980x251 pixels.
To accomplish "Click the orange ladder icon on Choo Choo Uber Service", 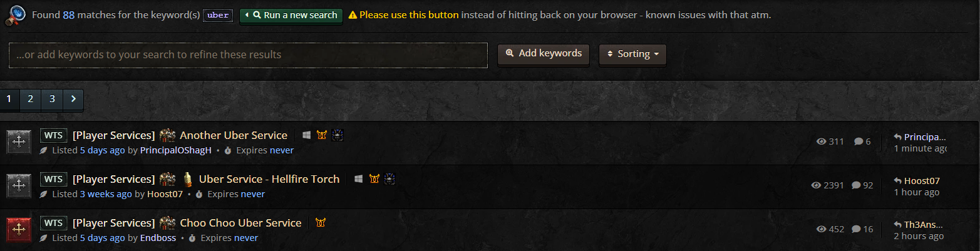I will tap(321, 223).
